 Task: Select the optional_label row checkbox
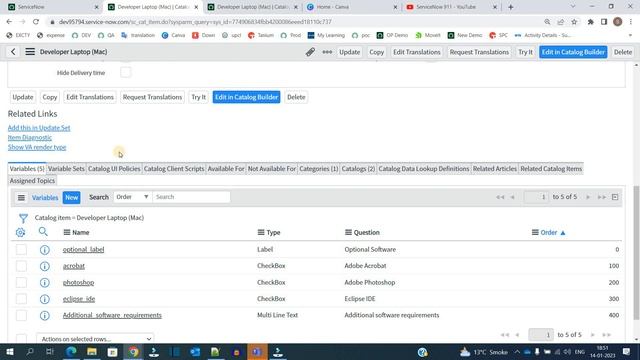21,249
